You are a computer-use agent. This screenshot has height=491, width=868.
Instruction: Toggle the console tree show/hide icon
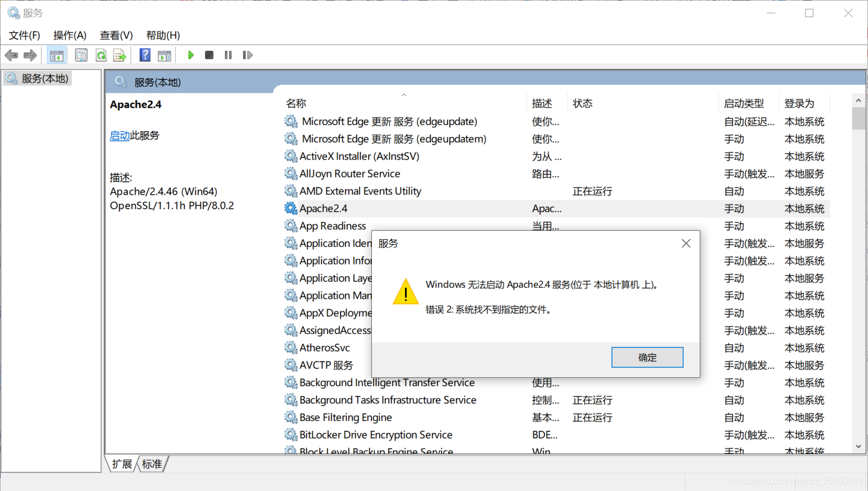point(56,55)
